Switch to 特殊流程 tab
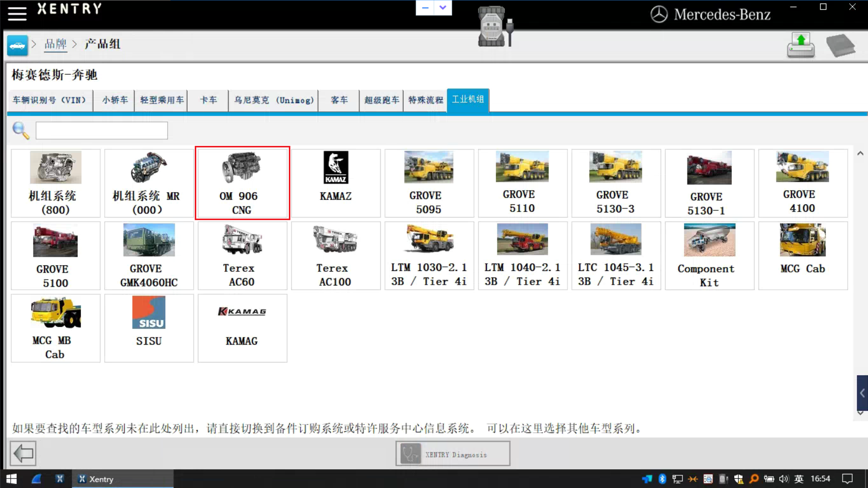Image resolution: width=868 pixels, height=488 pixels. [426, 100]
